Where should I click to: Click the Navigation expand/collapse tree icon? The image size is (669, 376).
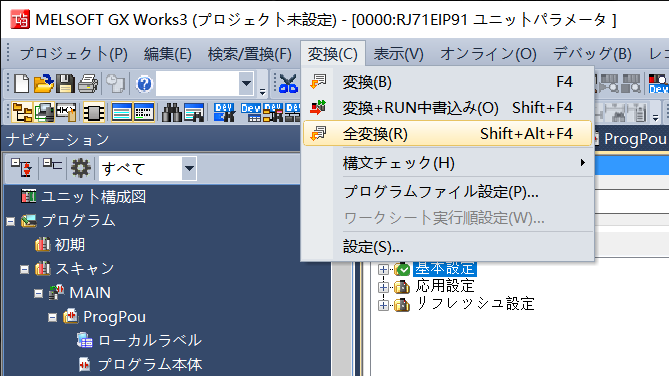pos(21,168)
